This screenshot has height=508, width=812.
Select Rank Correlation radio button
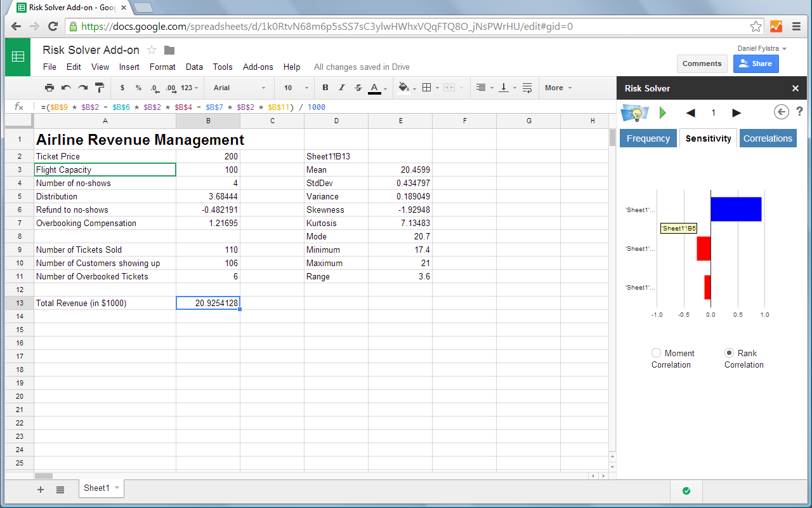730,353
